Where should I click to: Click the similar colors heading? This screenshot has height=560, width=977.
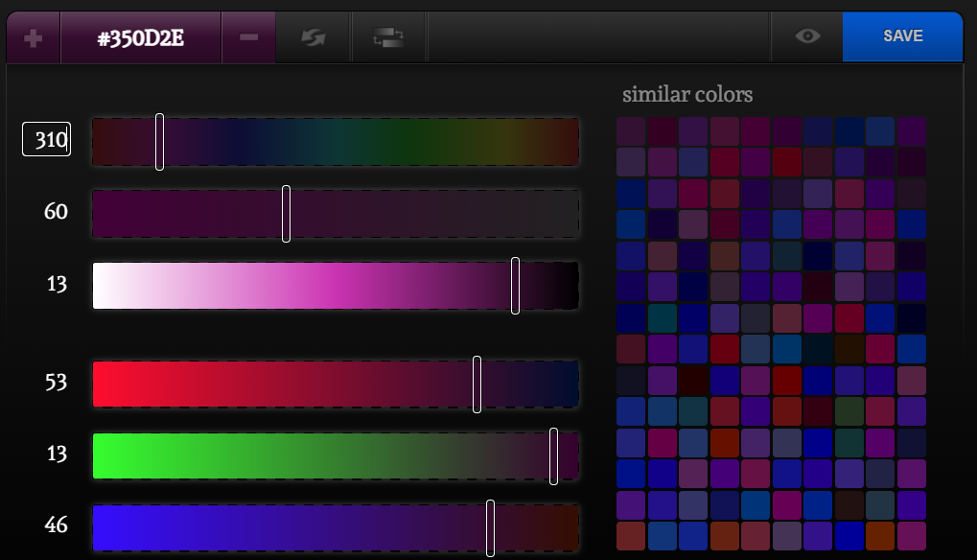687,94
